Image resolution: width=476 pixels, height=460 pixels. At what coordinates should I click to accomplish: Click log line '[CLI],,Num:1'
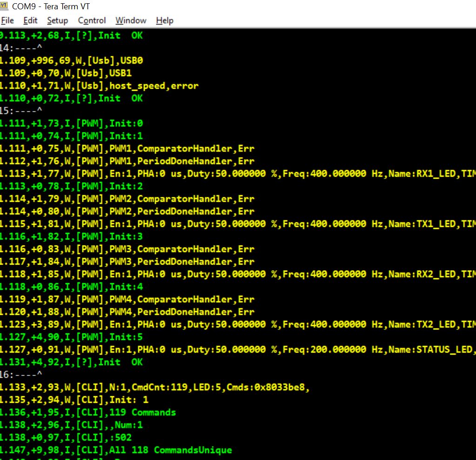click(x=71, y=425)
